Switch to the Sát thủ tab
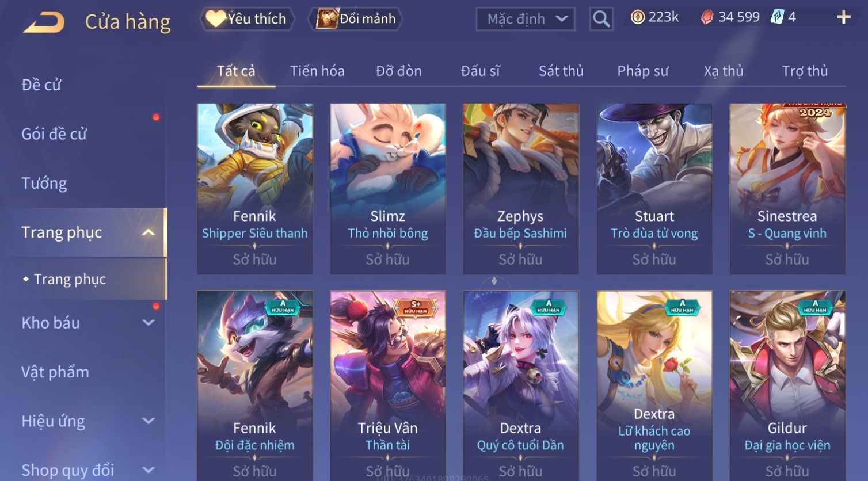868x481 pixels. click(561, 71)
